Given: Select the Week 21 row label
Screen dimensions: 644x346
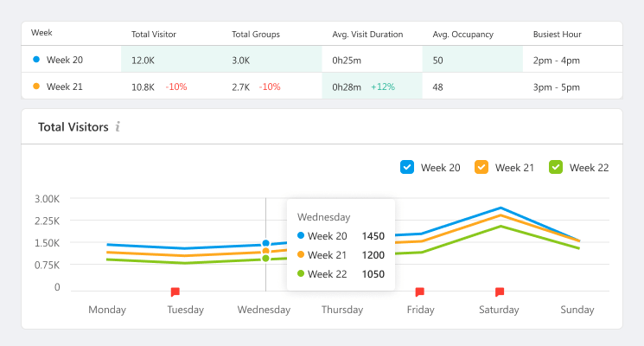Looking at the screenshot, I should 63,86.
